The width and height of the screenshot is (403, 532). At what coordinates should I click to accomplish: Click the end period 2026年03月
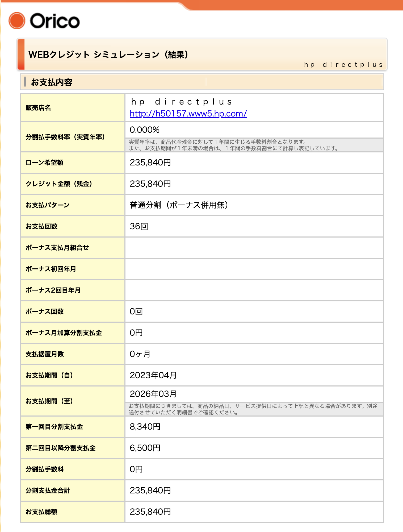point(153,394)
